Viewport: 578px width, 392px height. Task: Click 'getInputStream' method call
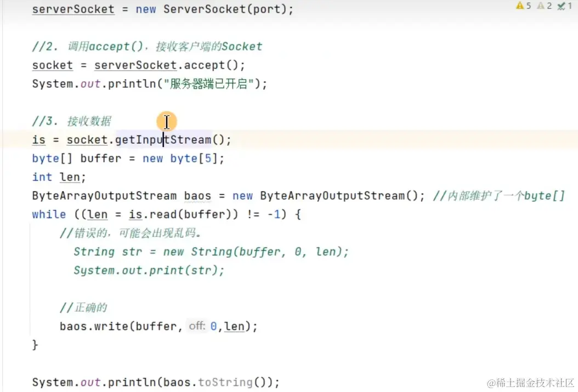tap(163, 140)
